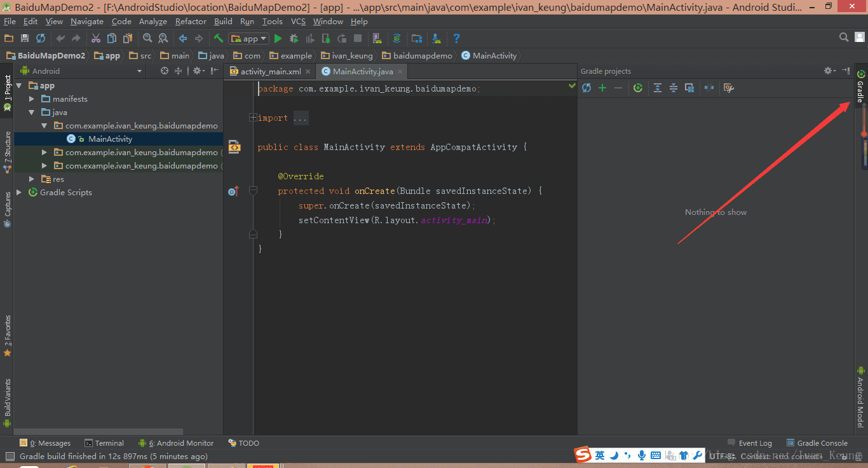Click Collapse All icon in Gradle panel
The image size is (868, 468).
click(x=674, y=88)
